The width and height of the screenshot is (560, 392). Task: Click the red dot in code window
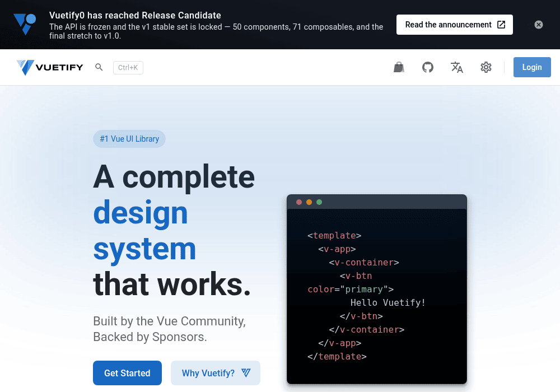pyautogui.click(x=299, y=202)
